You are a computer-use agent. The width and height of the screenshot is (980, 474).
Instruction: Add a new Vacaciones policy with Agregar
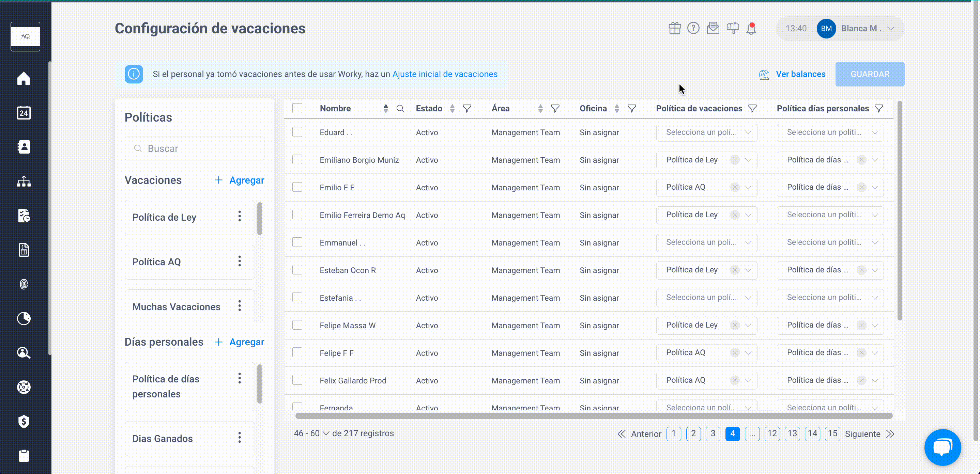pos(239,180)
